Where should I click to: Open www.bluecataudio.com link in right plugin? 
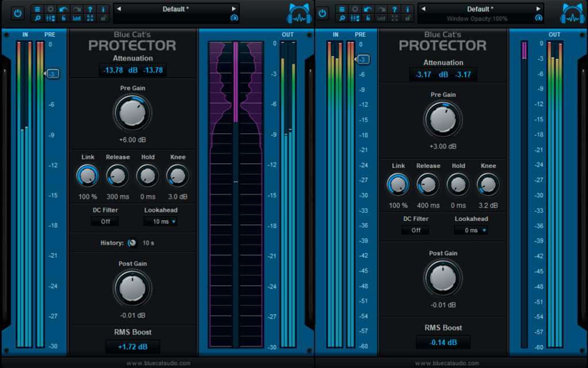(x=447, y=363)
